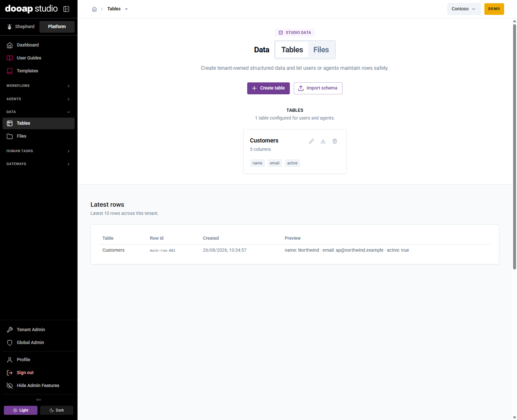Image resolution: width=517 pixels, height=420 pixels.
Task: Open the Customers table card title
Action: (x=264, y=141)
